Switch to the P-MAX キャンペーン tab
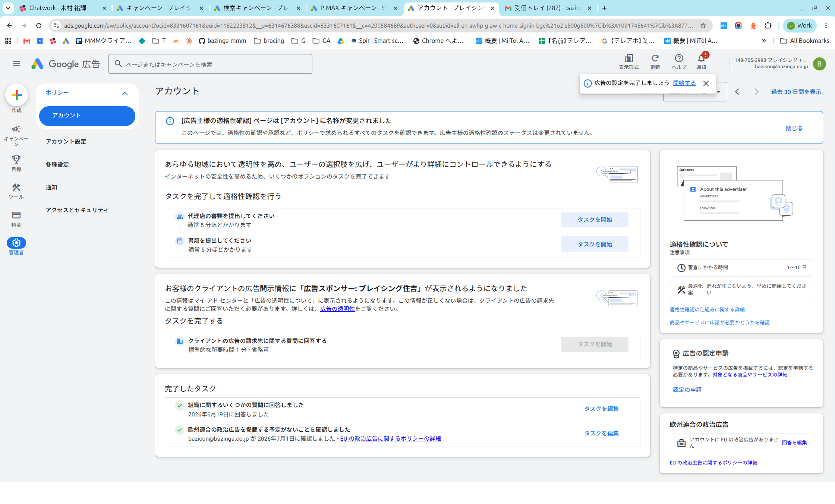The width and height of the screenshot is (835, 504). (x=354, y=8)
